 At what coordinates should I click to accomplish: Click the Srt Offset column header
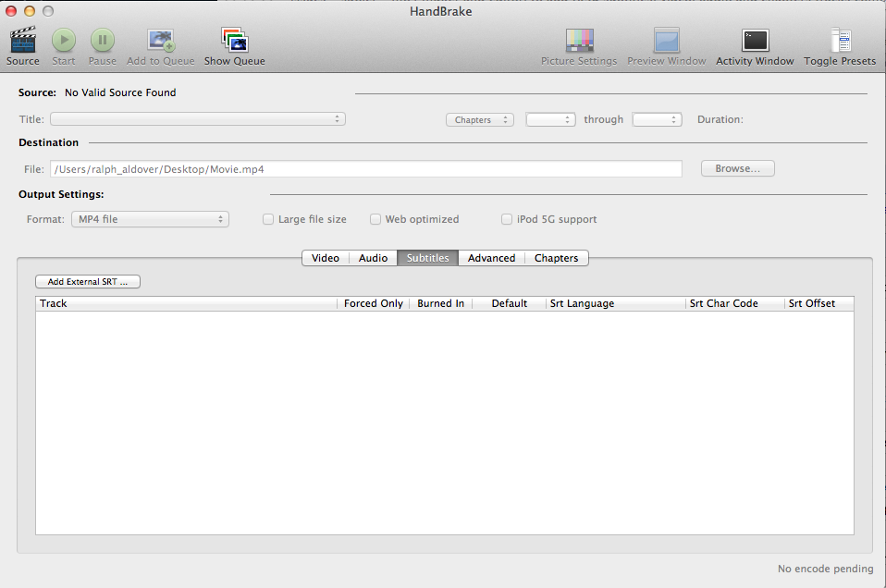[x=819, y=303]
